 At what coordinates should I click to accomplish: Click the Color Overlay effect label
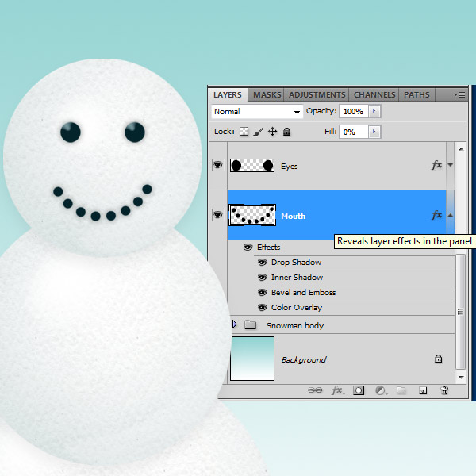point(297,308)
